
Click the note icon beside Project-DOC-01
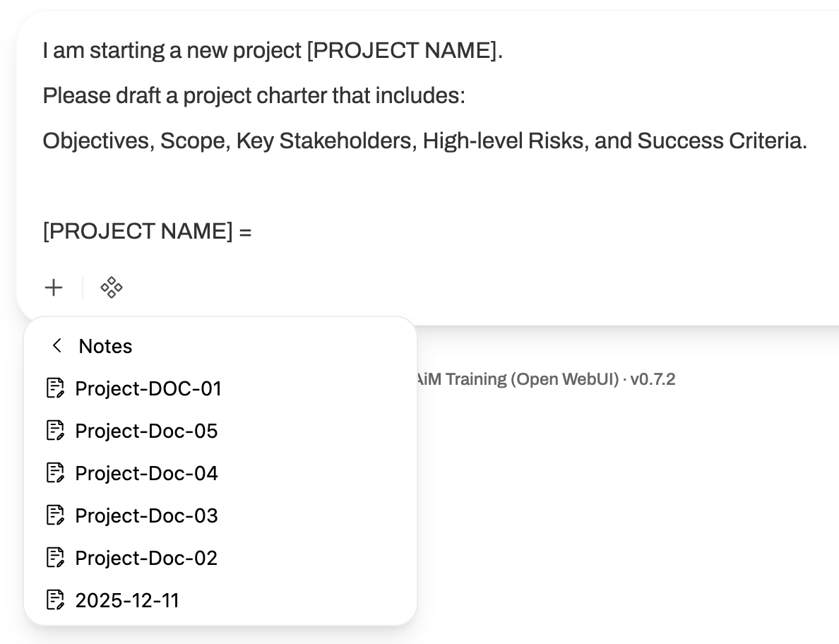click(x=56, y=388)
